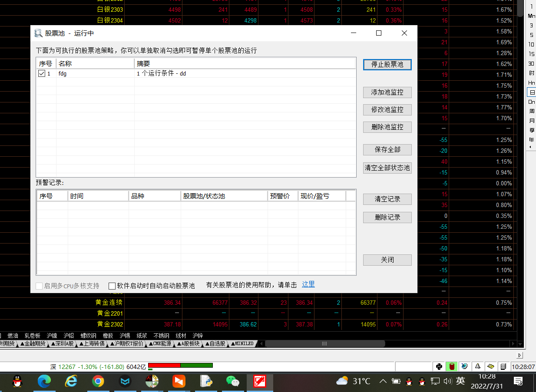Uncheck the fdg stock pool row checkbox
The width and height of the screenshot is (536, 392).
point(42,73)
